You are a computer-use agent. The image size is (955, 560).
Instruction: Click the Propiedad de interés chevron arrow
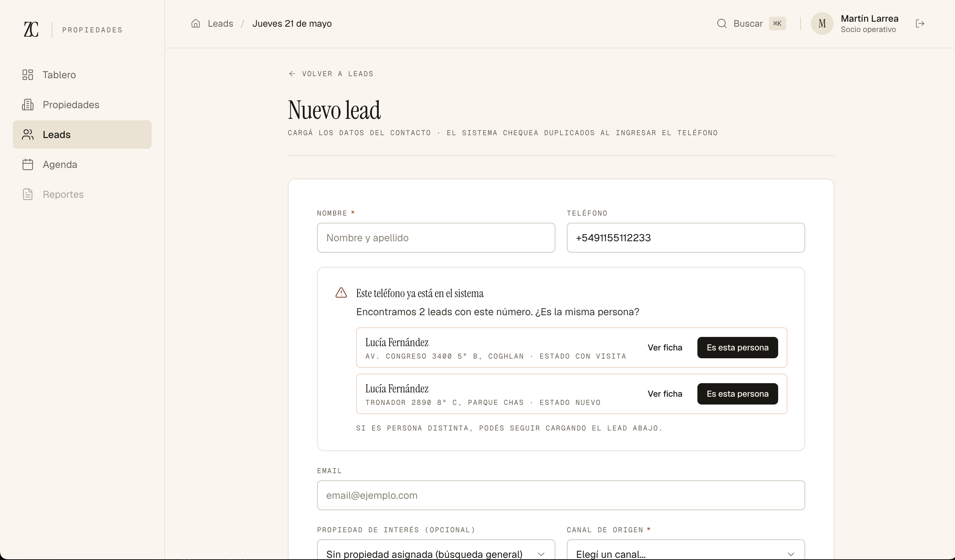click(x=541, y=554)
